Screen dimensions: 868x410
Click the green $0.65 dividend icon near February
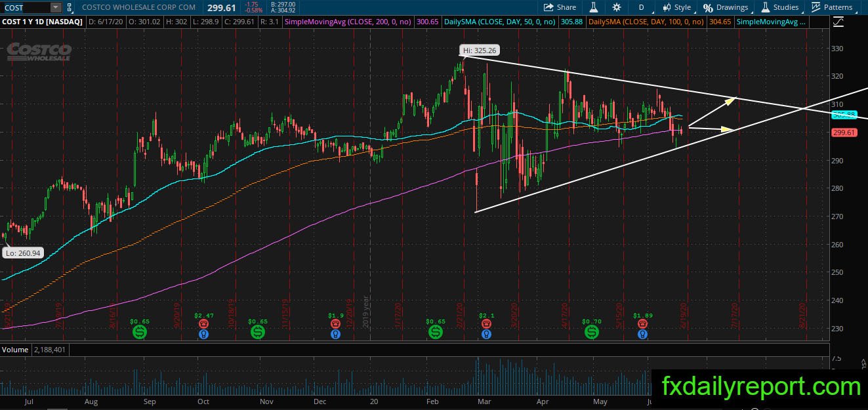436,333
